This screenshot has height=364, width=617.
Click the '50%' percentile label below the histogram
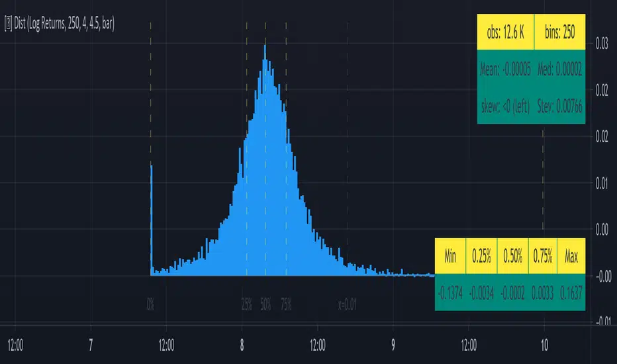click(x=265, y=304)
